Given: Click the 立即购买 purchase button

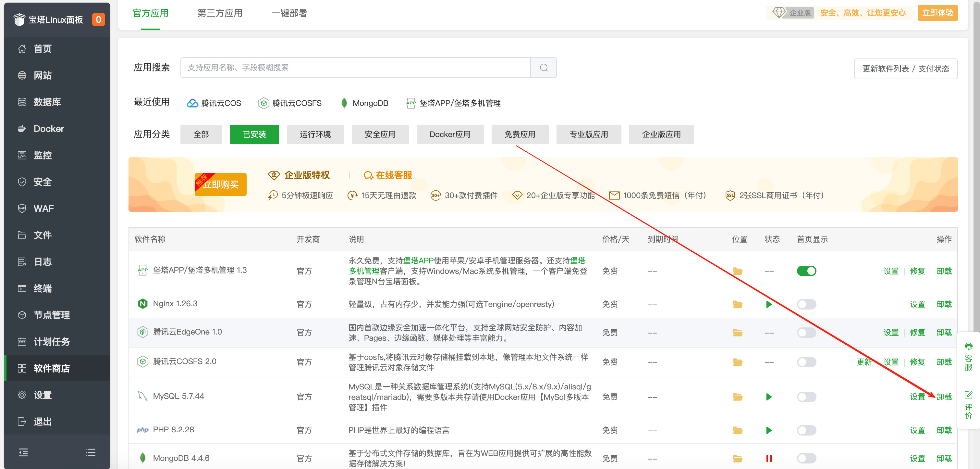Looking at the screenshot, I should pos(220,184).
